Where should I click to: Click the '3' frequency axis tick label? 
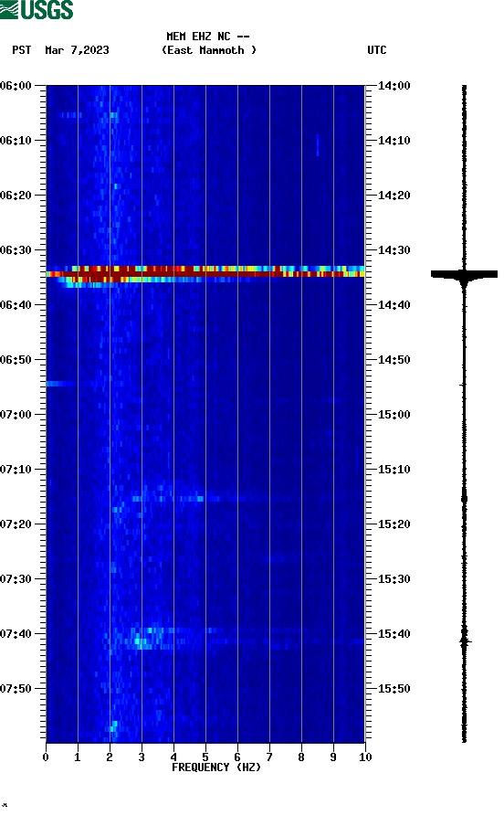pos(142,757)
